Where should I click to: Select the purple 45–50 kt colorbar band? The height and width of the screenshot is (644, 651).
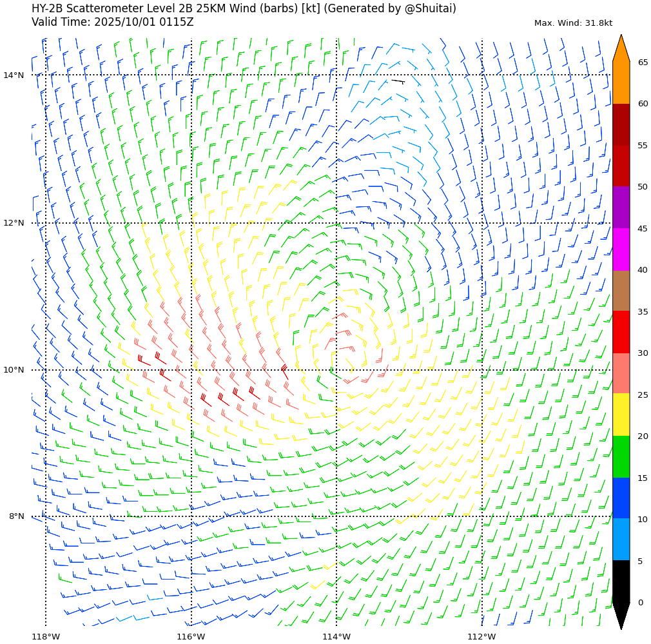tap(621, 208)
